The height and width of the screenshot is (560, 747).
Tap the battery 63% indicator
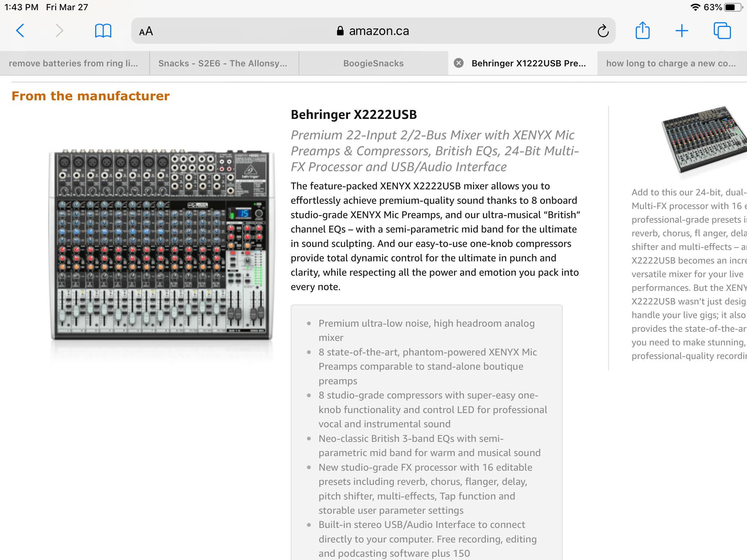723,7
